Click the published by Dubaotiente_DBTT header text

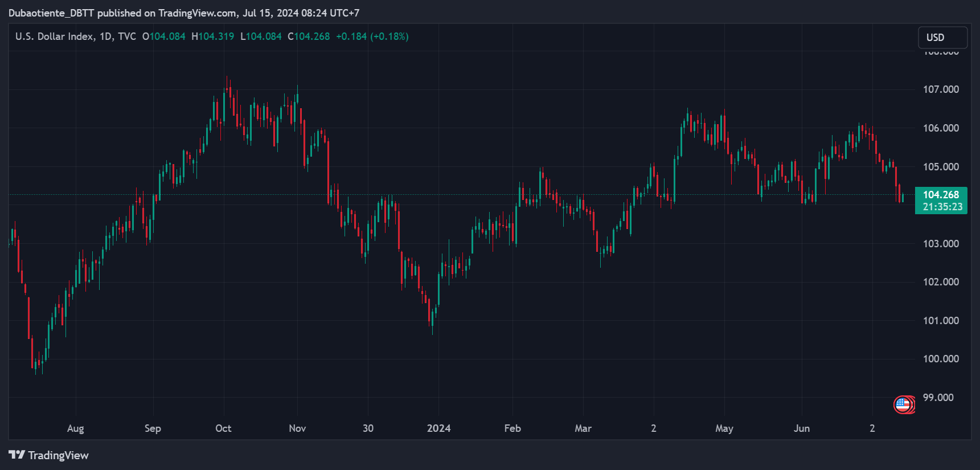click(x=184, y=13)
